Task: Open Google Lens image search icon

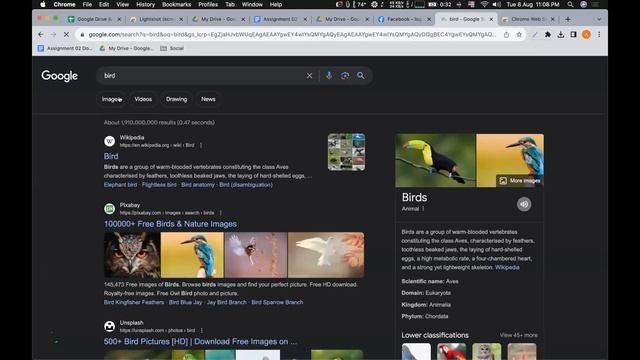Action: click(x=345, y=76)
